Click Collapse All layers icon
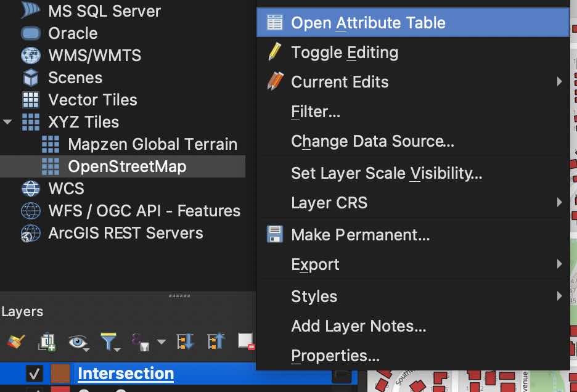Viewport: 577px width, 392px height. pos(216,341)
